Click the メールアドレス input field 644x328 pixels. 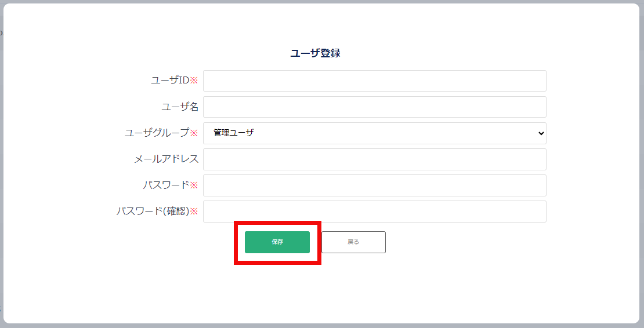tap(375, 159)
